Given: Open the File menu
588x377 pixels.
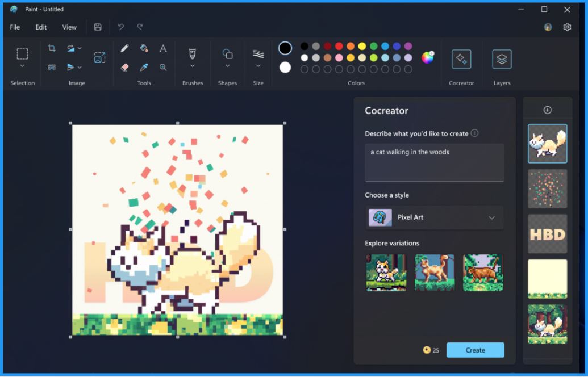Looking at the screenshot, I should 15,27.
